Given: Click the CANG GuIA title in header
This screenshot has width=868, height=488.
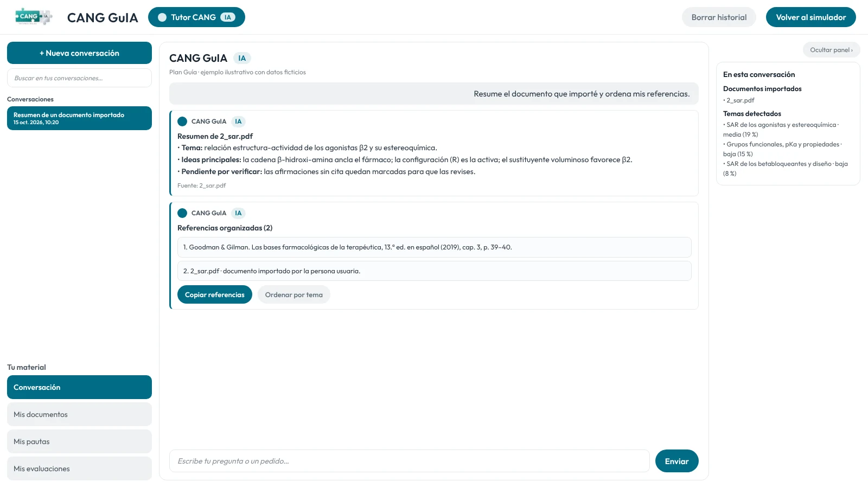Looking at the screenshot, I should [x=103, y=17].
